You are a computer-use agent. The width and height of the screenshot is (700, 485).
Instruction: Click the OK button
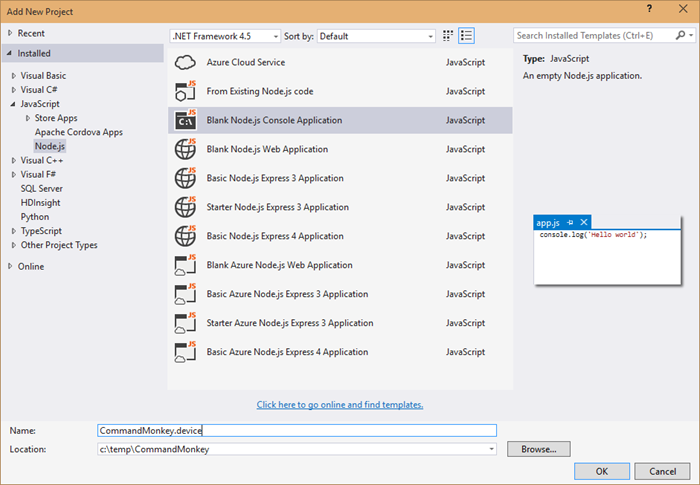601,471
